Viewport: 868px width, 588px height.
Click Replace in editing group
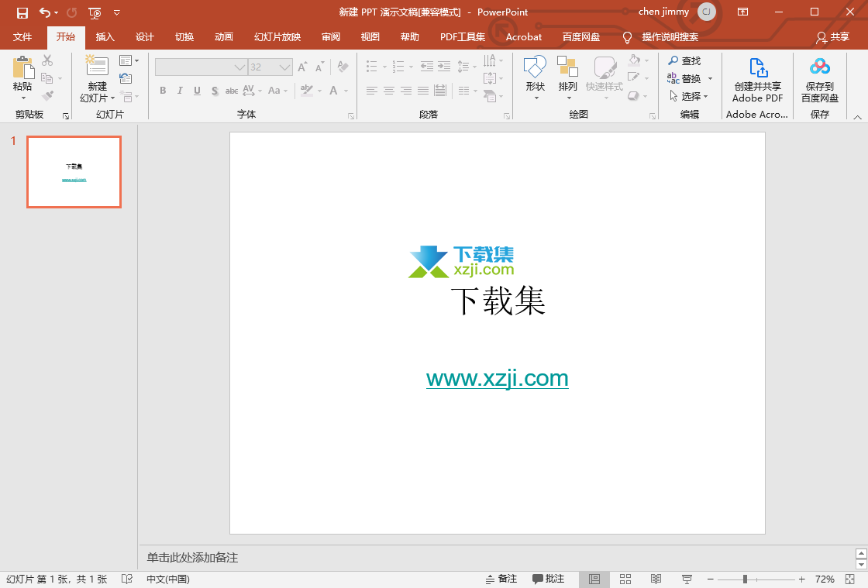(690, 78)
